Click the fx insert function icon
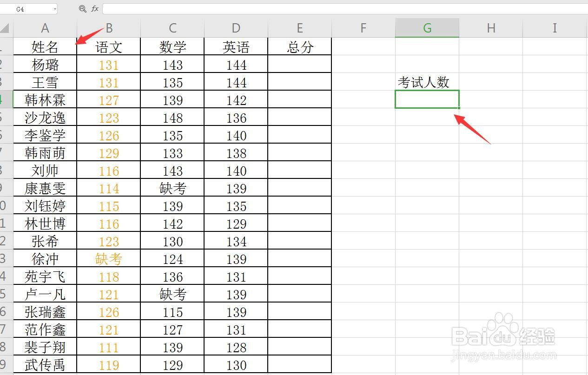Viewport: 588px width, 375px height. pos(95,9)
